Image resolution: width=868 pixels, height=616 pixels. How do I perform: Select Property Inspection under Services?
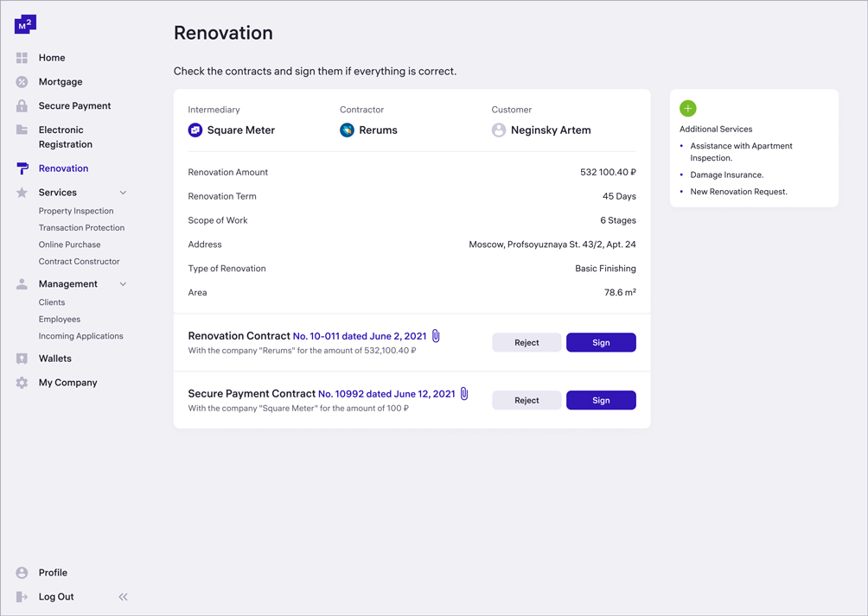tap(76, 211)
